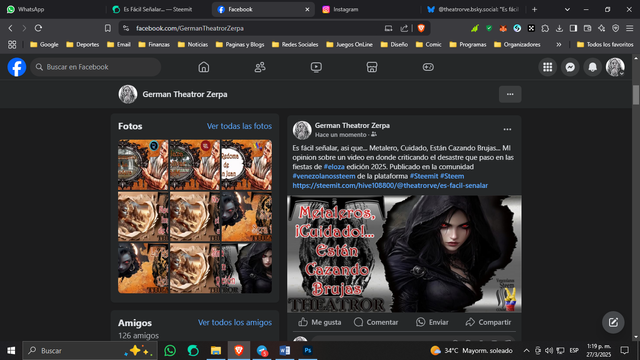
Task: Click the address bar URL
Action: [x=190, y=28]
